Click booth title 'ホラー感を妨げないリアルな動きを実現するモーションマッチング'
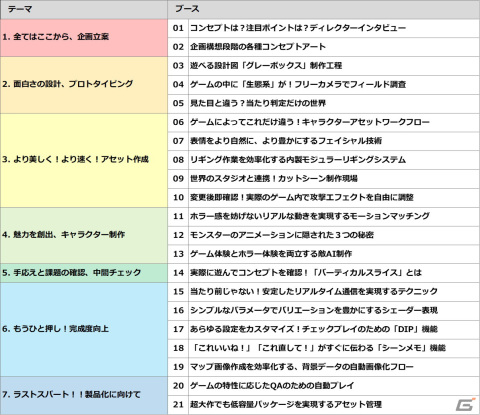480x415 pixels. point(310,216)
